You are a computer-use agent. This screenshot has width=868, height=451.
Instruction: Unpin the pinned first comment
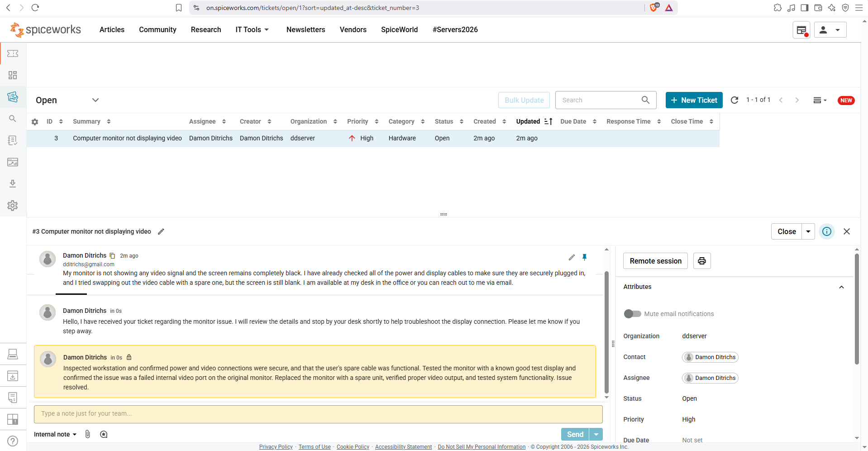click(584, 257)
